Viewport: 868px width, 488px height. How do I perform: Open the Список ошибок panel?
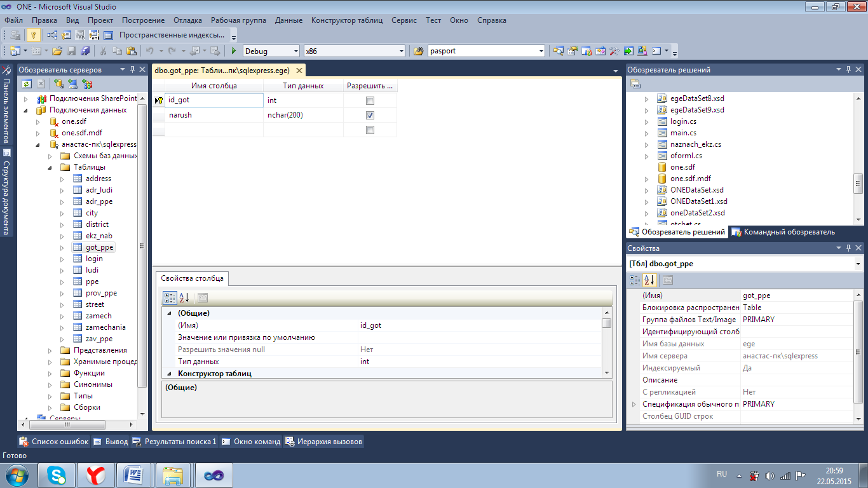[54, 442]
